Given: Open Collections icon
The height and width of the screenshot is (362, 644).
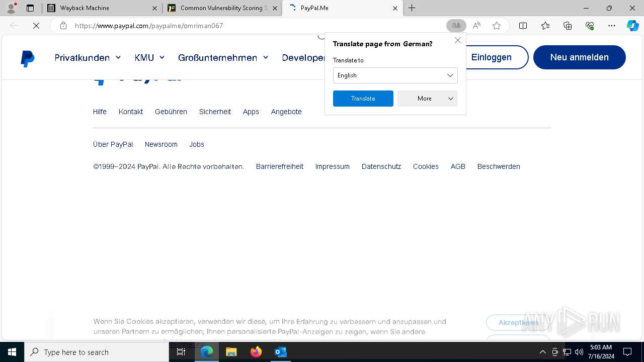Looking at the screenshot, I should 568,26.
